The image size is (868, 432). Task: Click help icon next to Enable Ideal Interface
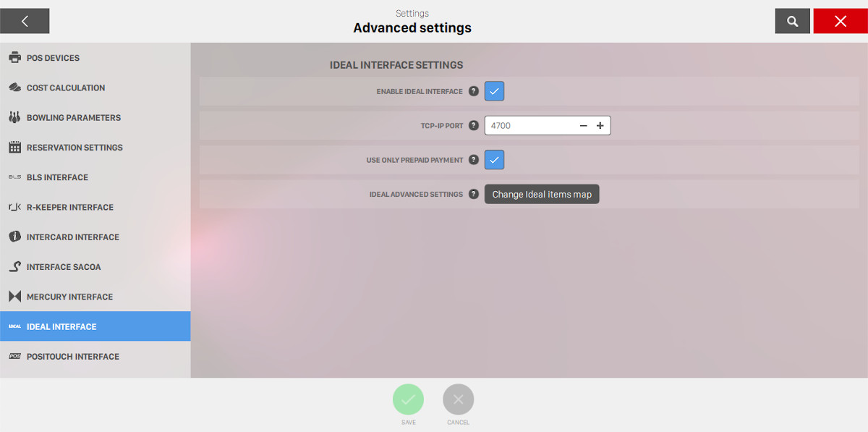(x=474, y=91)
